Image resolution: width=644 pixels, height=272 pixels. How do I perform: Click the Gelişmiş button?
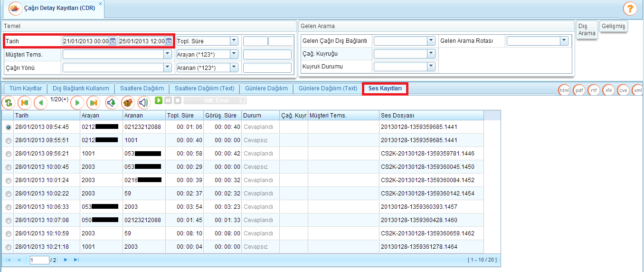point(613,27)
